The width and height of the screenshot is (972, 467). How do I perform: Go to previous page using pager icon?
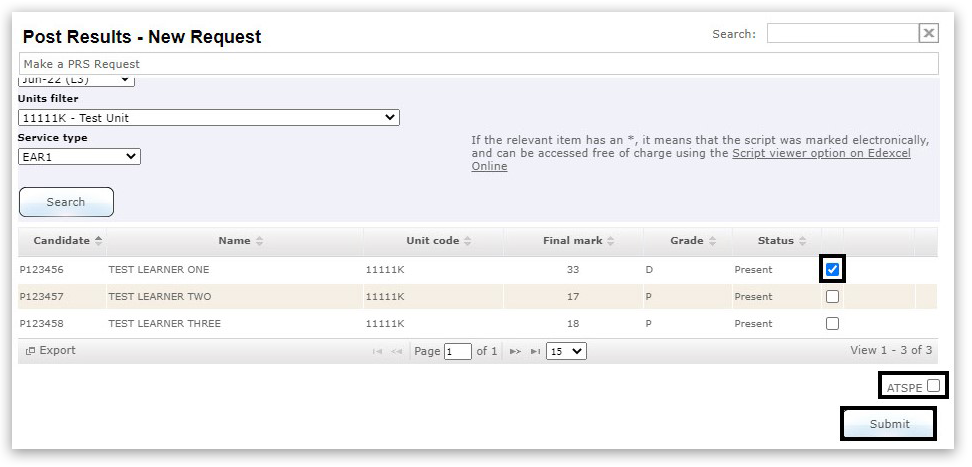point(396,352)
